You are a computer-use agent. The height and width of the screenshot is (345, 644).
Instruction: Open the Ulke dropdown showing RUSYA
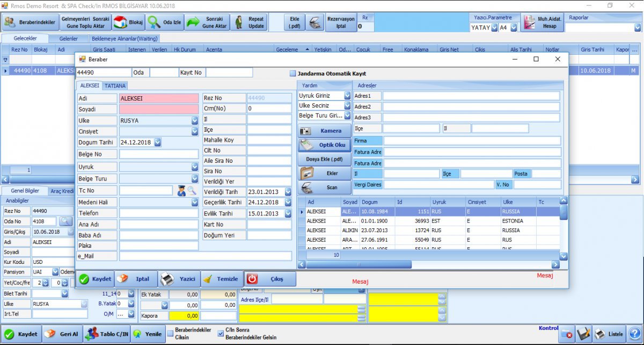pyautogui.click(x=195, y=120)
